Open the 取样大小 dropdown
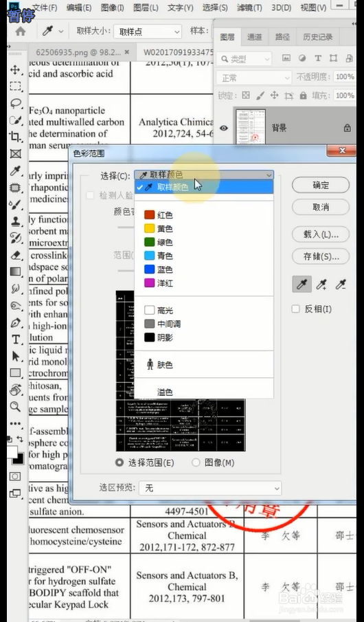Image resolution: width=364 pixels, height=622 pixels. point(148,32)
